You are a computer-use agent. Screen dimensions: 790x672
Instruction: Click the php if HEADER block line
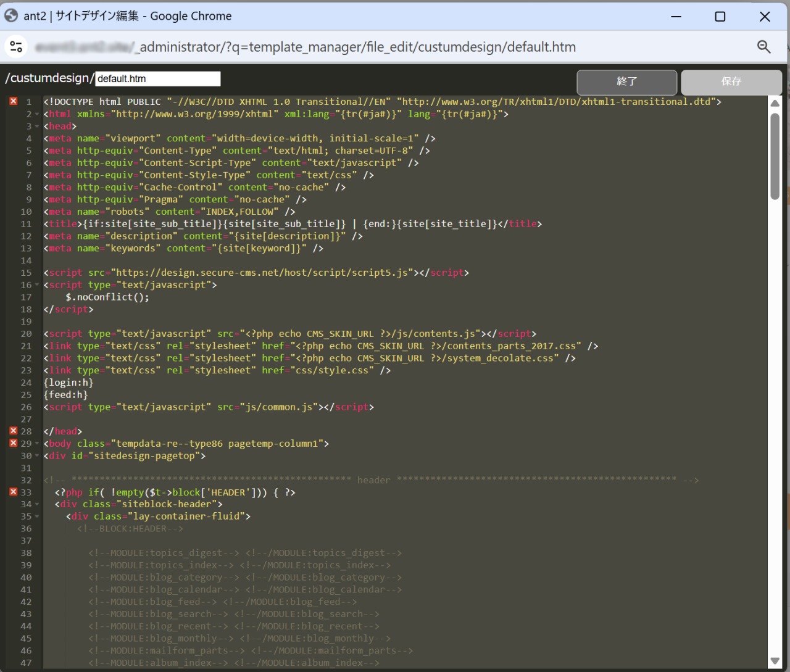tap(175, 492)
